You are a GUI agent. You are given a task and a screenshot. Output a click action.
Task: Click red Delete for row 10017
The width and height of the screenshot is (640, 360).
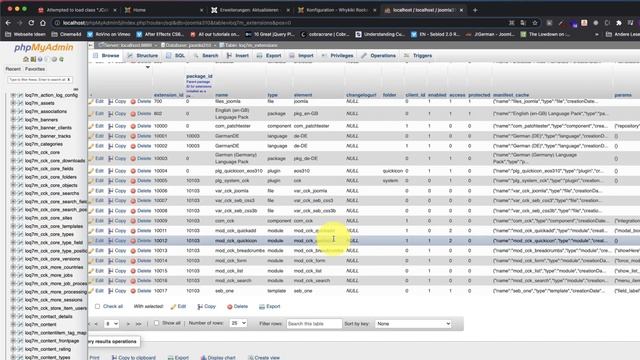click(141, 291)
